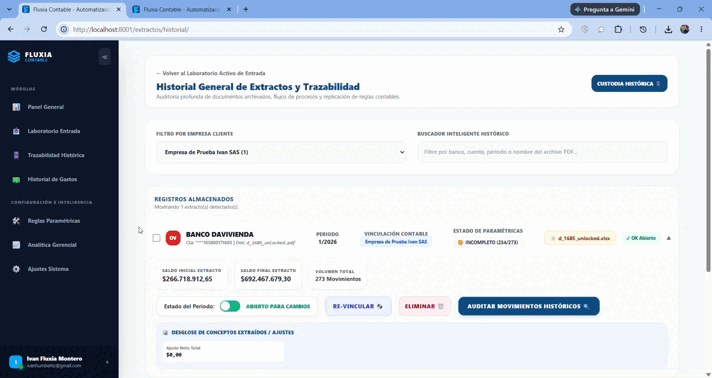The width and height of the screenshot is (712, 378).
Task: Go back in browser history
Action: [10, 29]
